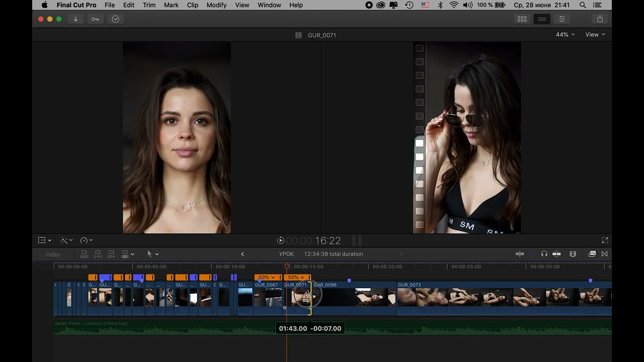This screenshot has height=362, width=644.
Task: Open the Modify menu
Action: pyautogui.click(x=216, y=5)
